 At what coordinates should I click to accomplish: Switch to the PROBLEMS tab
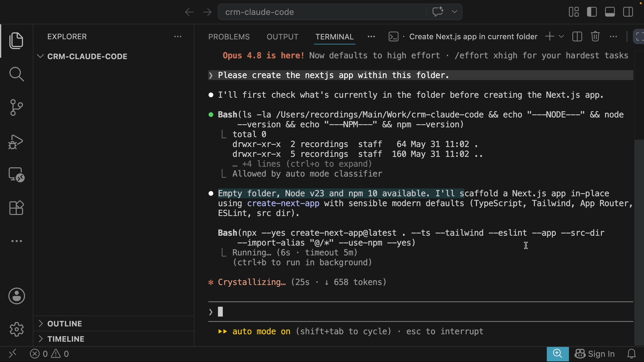click(x=229, y=37)
